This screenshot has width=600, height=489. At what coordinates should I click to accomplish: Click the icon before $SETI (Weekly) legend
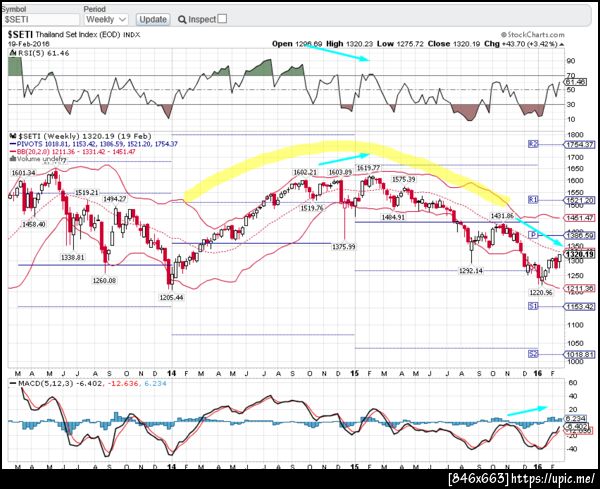click(x=13, y=136)
